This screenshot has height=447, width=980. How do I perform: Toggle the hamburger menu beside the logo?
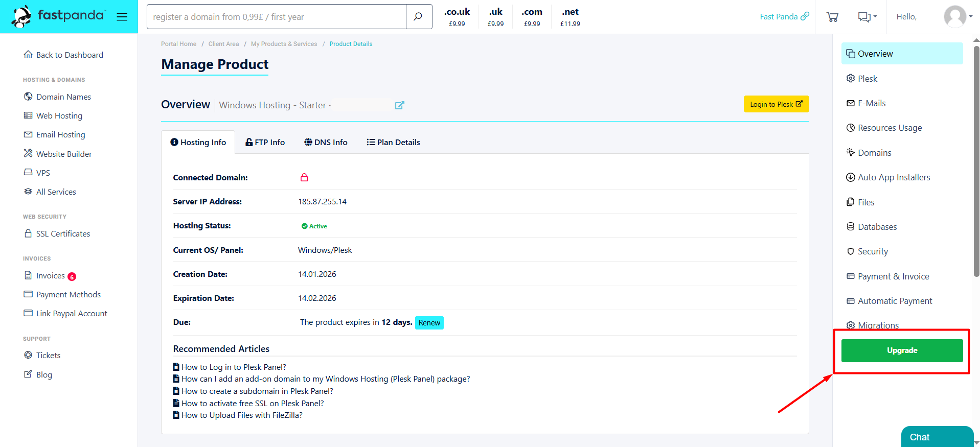[x=122, y=17]
